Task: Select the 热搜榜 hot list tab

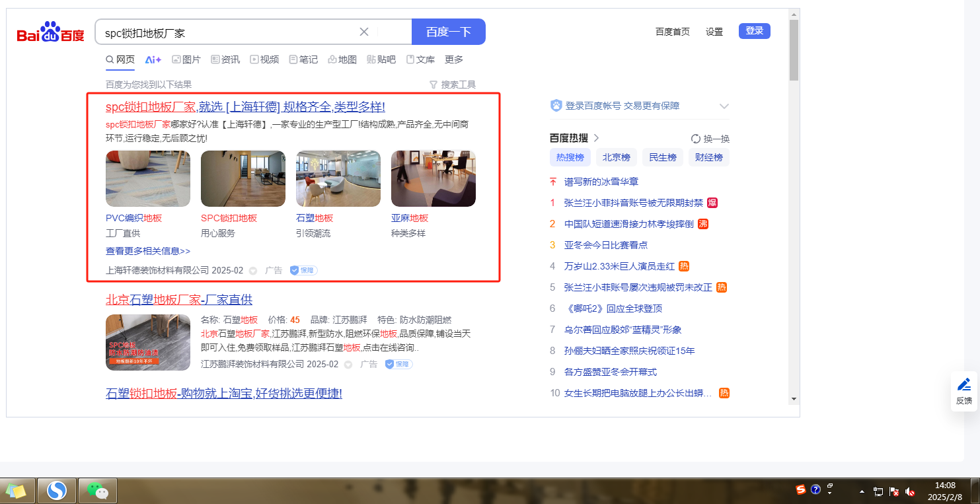Action: coord(570,158)
